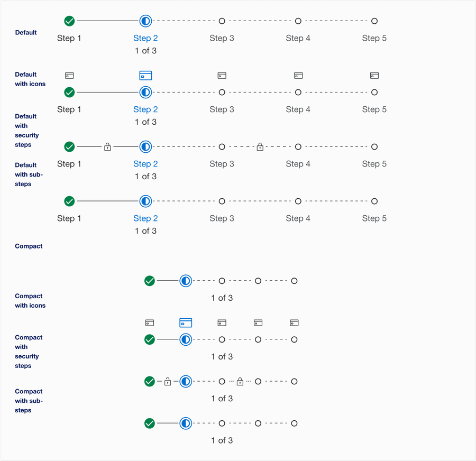Click the highlighted card icon above active Step 2
The width and height of the screenshot is (476, 461).
(145, 75)
